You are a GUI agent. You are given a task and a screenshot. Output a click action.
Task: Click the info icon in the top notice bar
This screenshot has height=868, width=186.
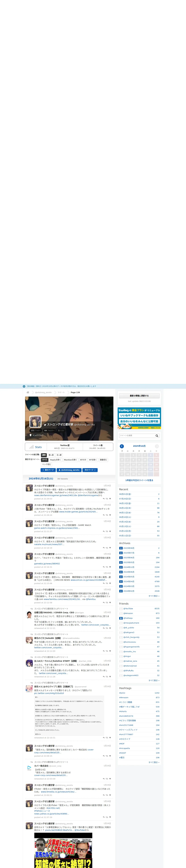tap(24, 387)
